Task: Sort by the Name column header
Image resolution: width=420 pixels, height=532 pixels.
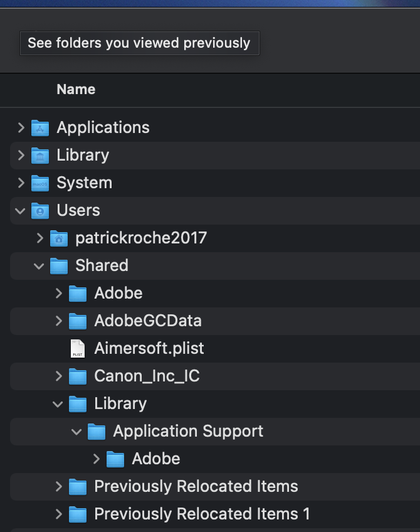Action: point(76,90)
